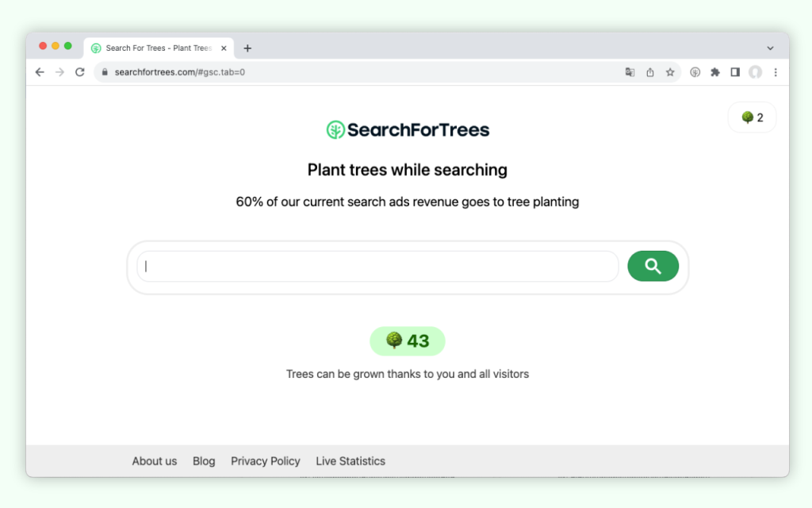Bookmark the page with the star icon
The width and height of the screenshot is (812, 508).
point(671,72)
